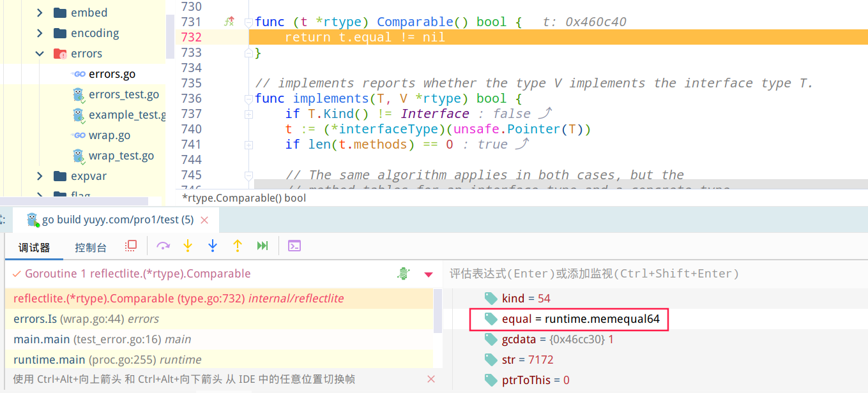Click gutter method icon at line 731

click(x=229, y=22)
